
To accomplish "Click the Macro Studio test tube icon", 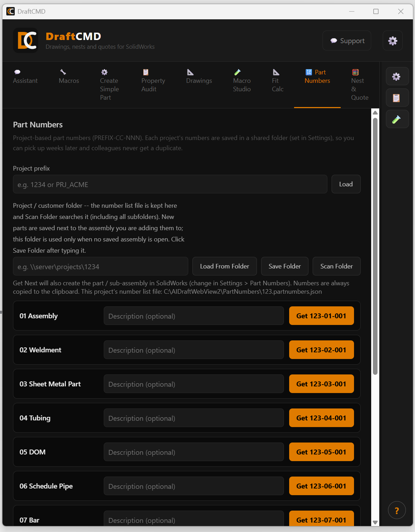I will coord(237,72).
